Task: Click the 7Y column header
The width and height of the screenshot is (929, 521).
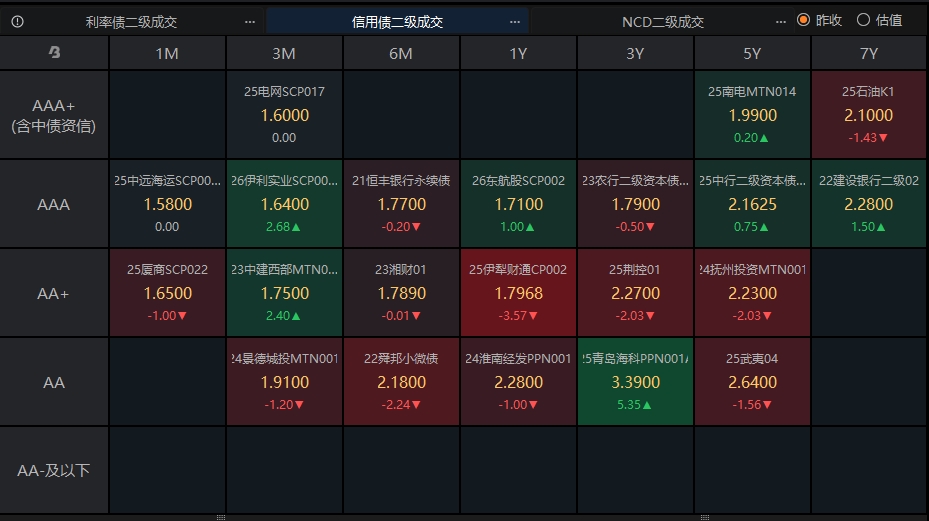Action: click(x=869, y=53)
